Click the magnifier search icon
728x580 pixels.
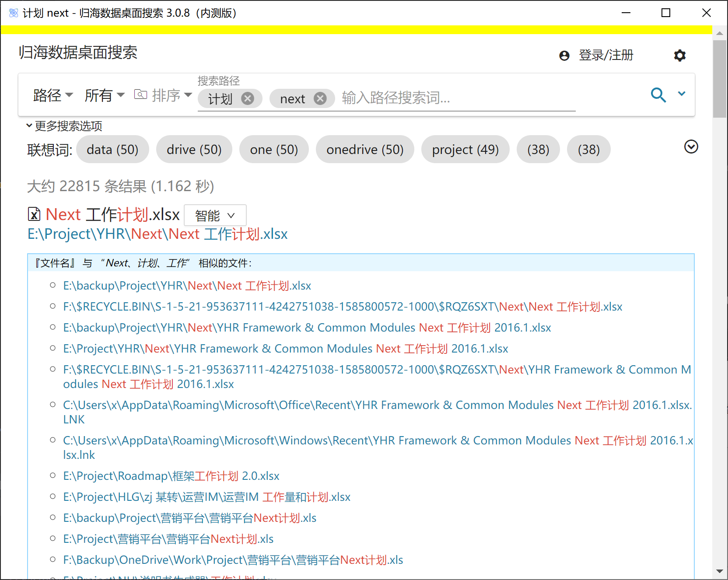click(x=658, y=95)
